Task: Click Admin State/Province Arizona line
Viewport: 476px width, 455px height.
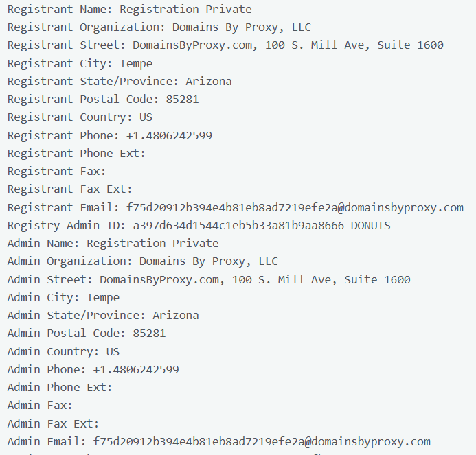Action: pos(103,316)
